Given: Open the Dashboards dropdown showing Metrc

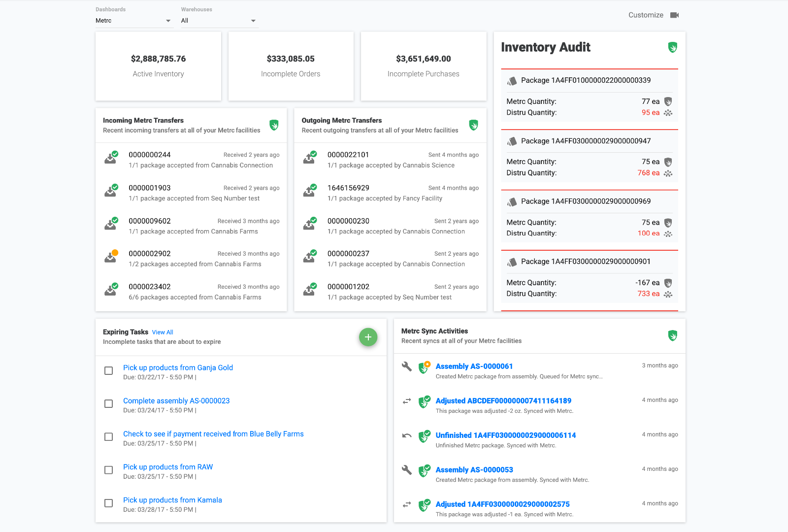Looking at the screenshot, I should pos(134,21).
